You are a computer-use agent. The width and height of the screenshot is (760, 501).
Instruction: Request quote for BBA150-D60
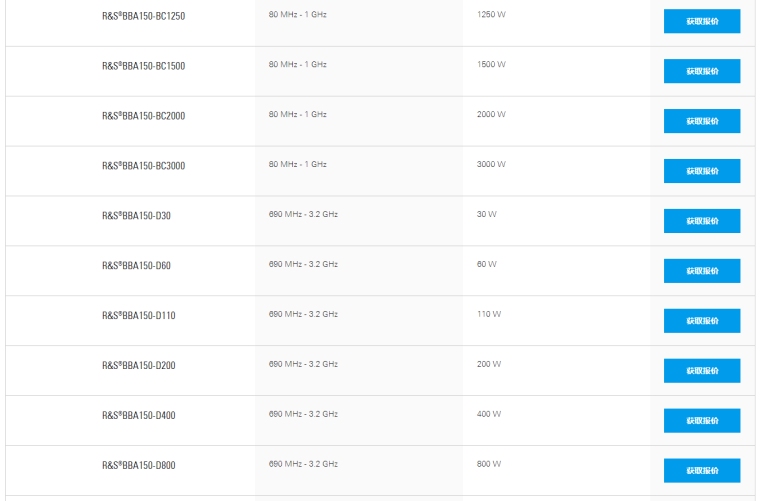pyautogui.click(x=702, y=271)
